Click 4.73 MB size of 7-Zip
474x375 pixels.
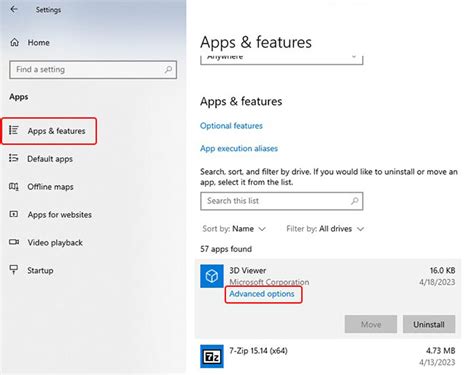440,351
